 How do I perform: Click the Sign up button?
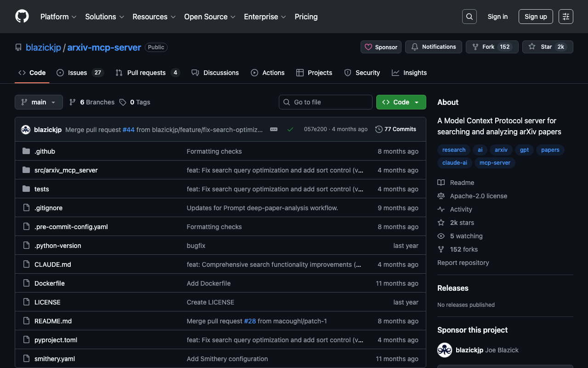point(535,17)
